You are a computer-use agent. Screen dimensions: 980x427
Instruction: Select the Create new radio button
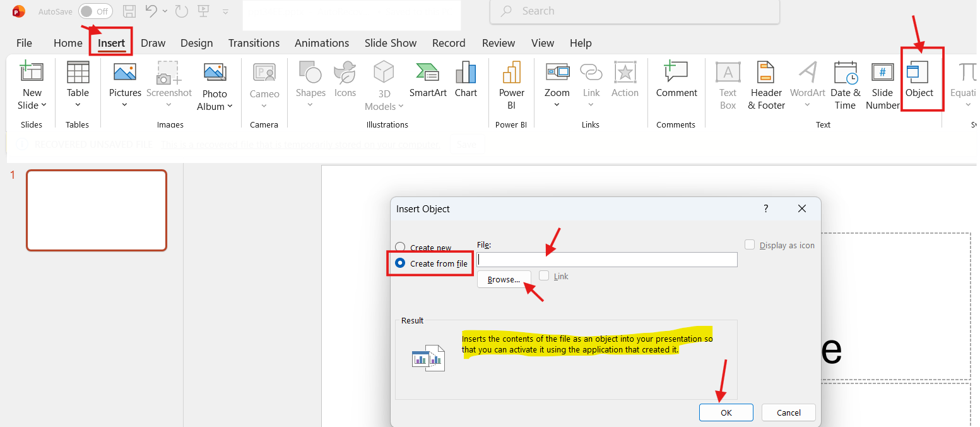[400, 248]
